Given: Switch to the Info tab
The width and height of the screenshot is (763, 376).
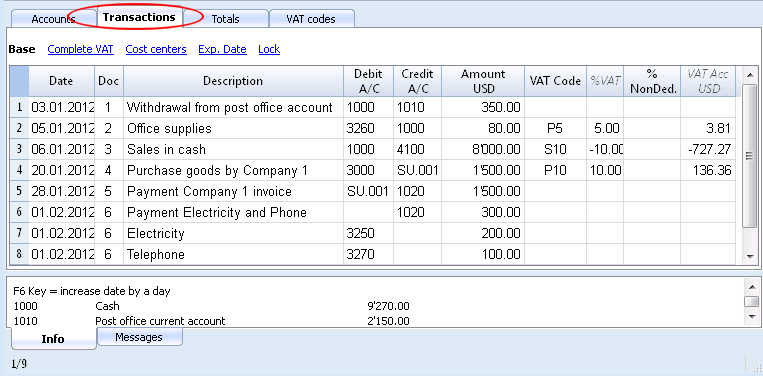Looking at the screenshot, I should [x=53, y=339].
